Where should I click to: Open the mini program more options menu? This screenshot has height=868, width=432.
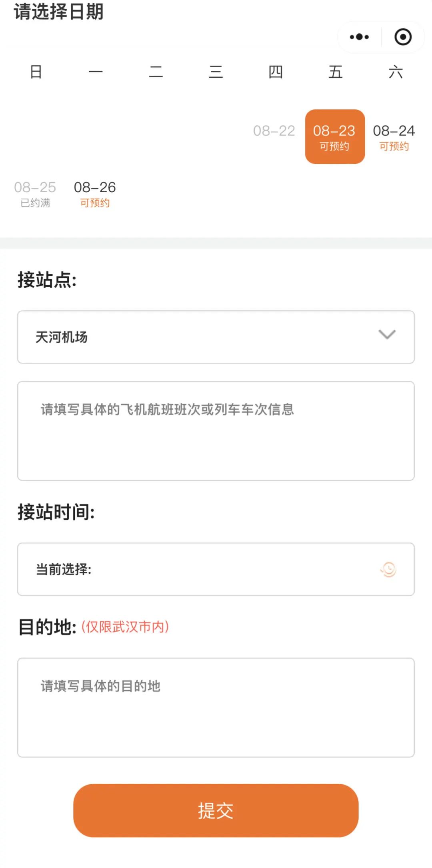pos(359,37)
